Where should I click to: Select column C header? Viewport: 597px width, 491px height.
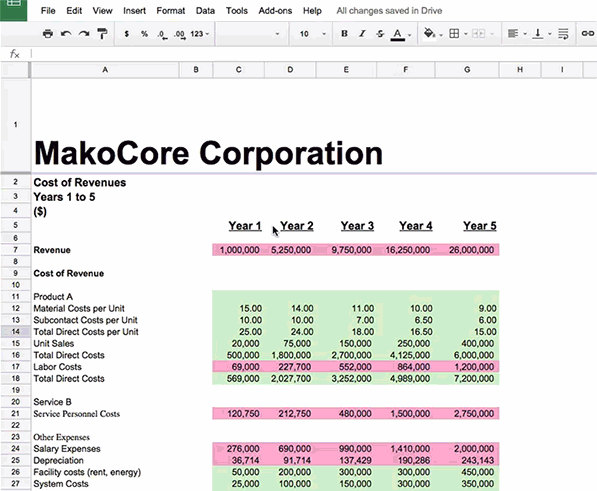pos(238,70)
